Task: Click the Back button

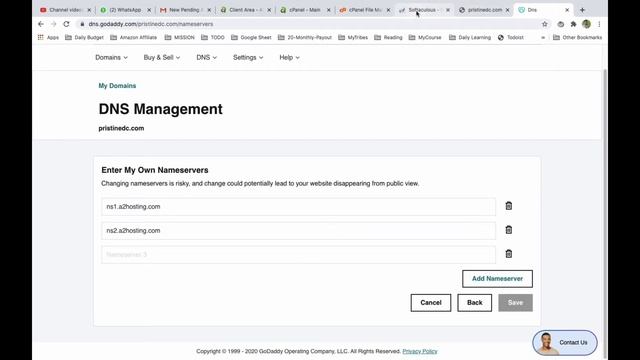Action: 474,303
